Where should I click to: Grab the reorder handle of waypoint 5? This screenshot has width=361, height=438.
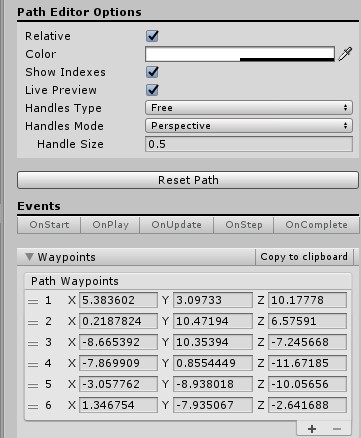coord(33,385)
